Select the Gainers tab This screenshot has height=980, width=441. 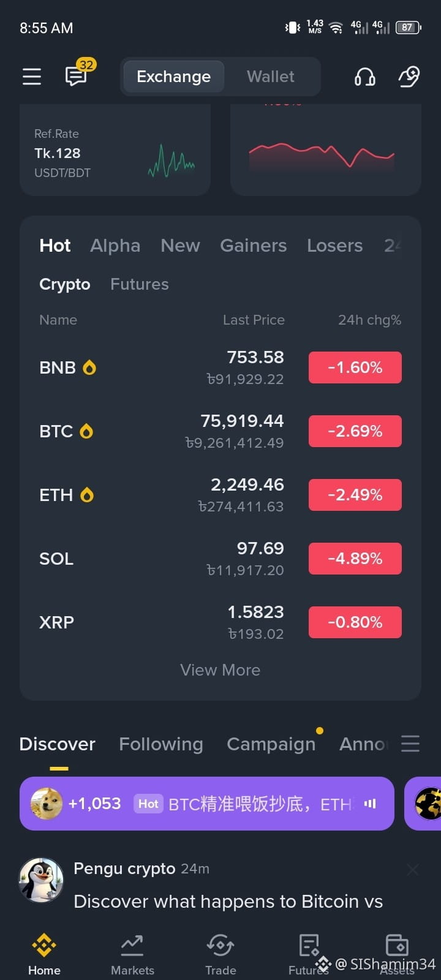254,246
